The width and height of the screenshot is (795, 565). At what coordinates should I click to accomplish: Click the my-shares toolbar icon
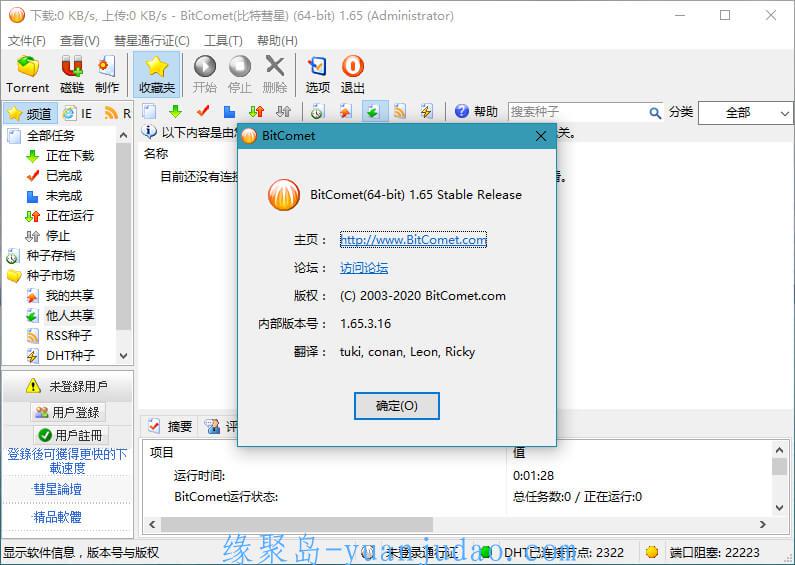[x=345, y=111]
